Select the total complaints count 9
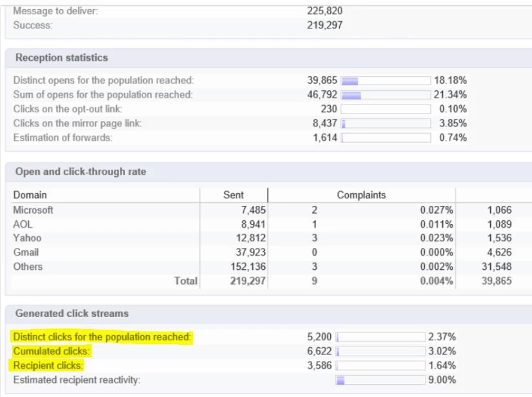 pyautogui.click(x=315, y=281)
